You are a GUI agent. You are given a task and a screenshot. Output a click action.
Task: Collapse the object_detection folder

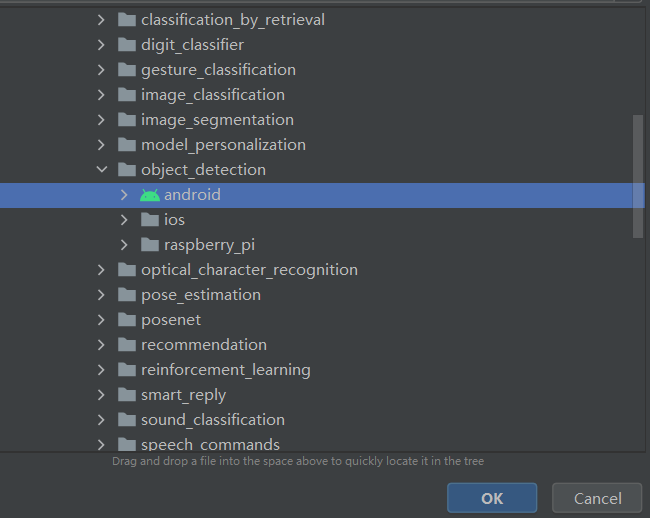(102, 169)
